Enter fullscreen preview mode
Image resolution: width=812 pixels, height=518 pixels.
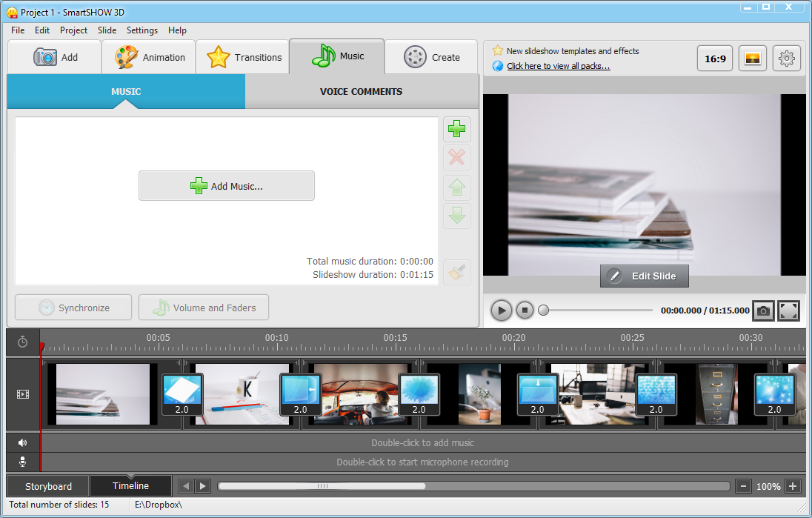(789, 311)
